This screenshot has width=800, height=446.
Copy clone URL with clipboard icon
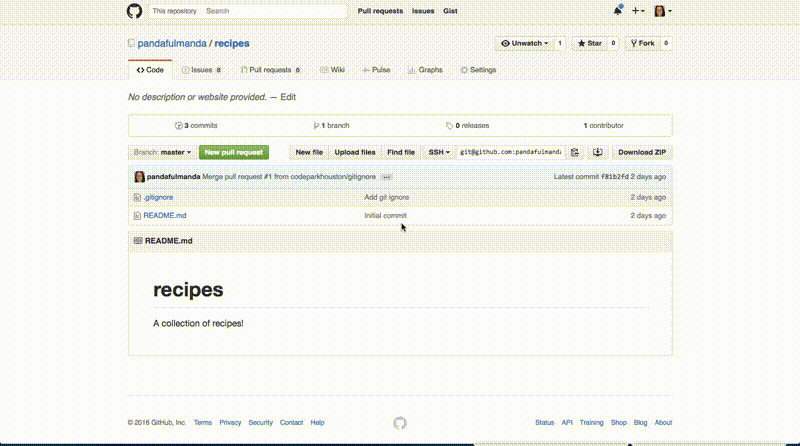[575, 152]
